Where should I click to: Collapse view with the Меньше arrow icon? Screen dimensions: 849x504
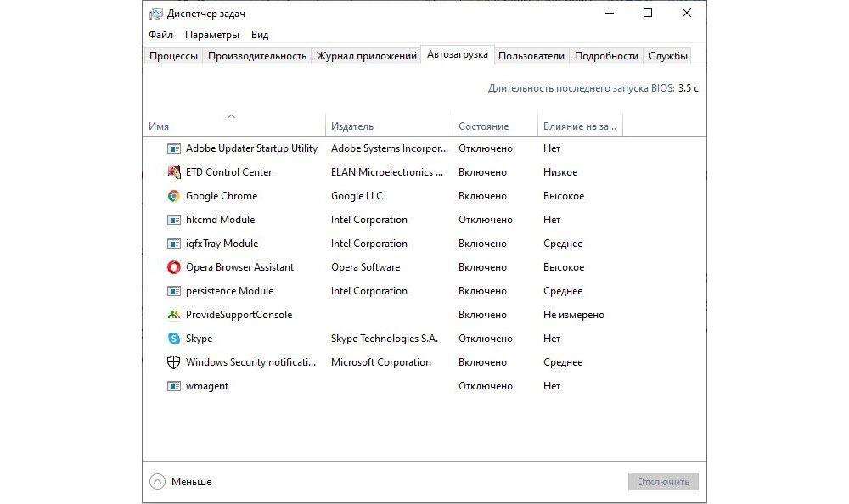[x=157, y=481]
